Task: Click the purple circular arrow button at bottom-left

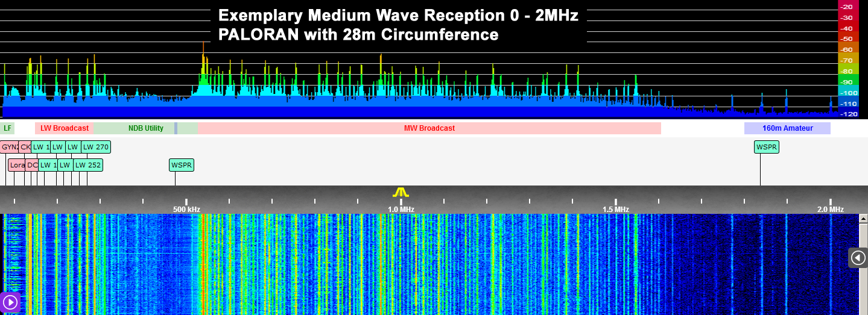Action: click(10, 302)
